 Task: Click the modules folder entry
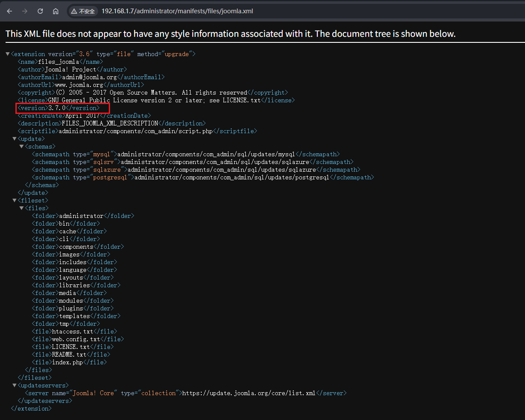coord(72,301)
